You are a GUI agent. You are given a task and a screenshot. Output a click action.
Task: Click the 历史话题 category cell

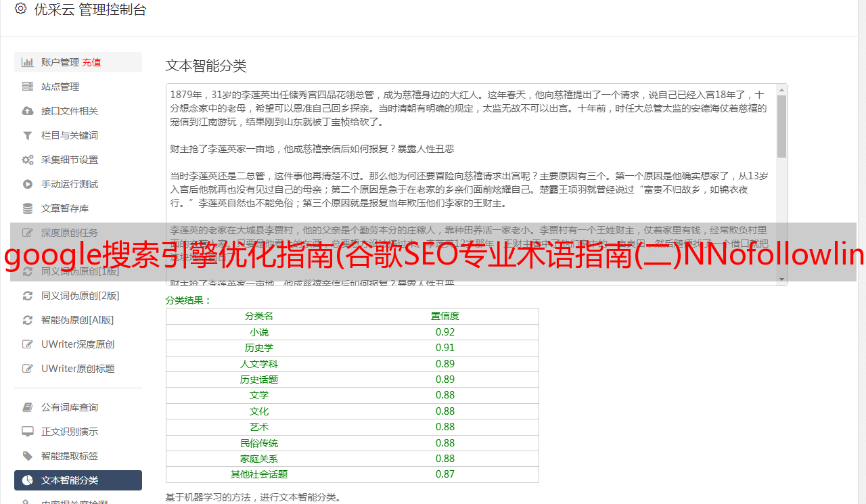click(x=259, y=380)
